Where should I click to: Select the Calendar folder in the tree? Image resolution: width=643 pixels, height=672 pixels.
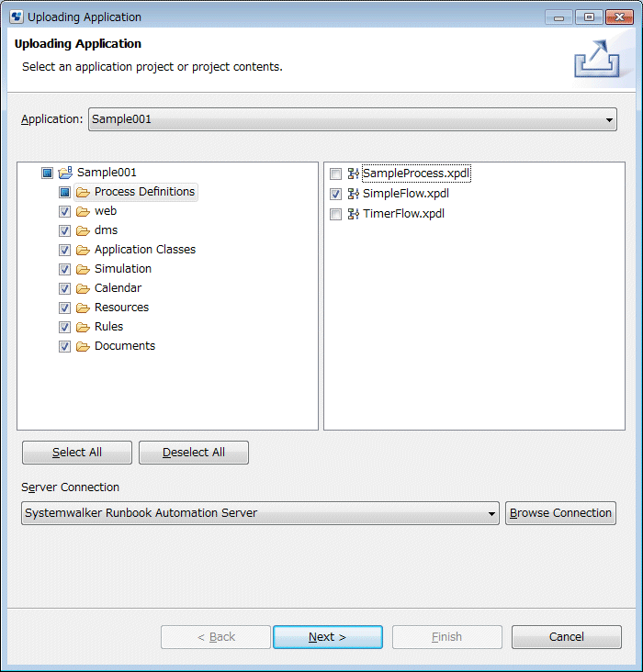[118, 288]
